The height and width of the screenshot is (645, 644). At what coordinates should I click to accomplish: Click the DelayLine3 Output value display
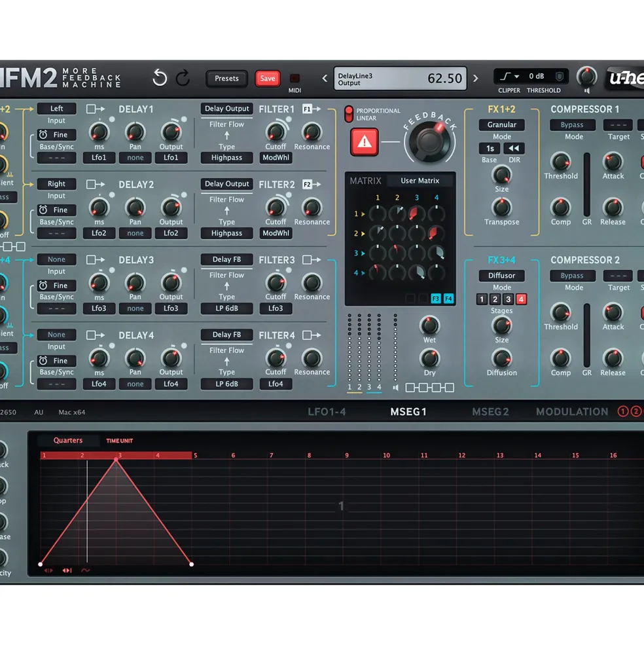(x=400, y=78)
